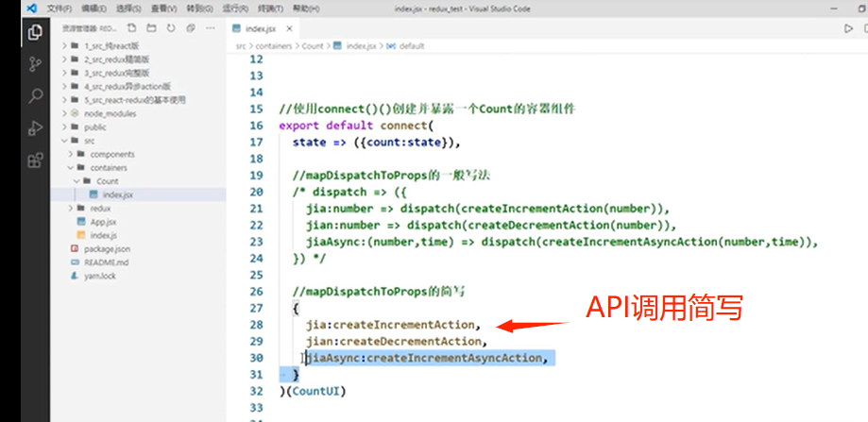This screenshot has height=422, width=868.
Task: Open yarn.lock in the file tree
Action: (100, 276)
